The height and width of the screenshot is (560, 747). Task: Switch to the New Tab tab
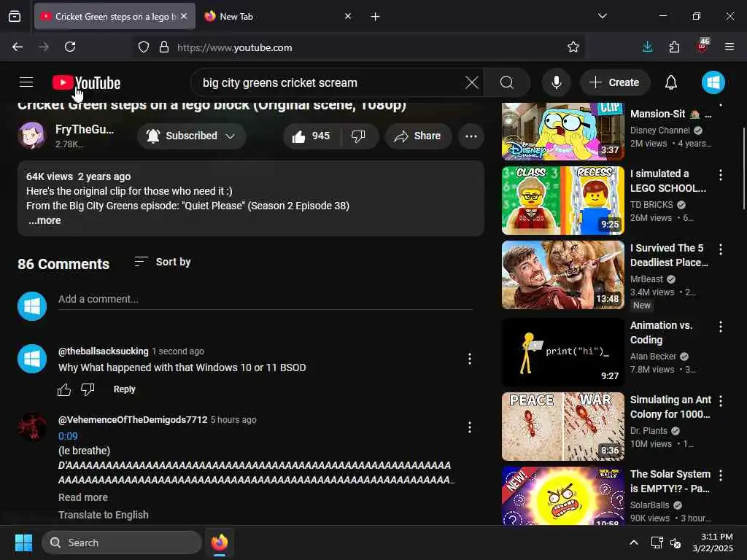tap(278, 16)
